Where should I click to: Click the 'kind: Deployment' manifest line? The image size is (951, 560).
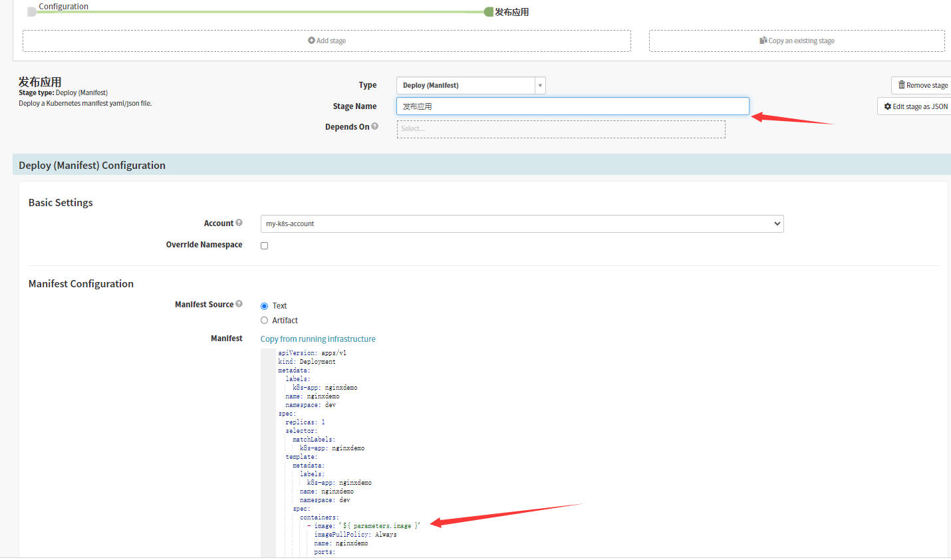pyautogui.click(x=307, y=362)
